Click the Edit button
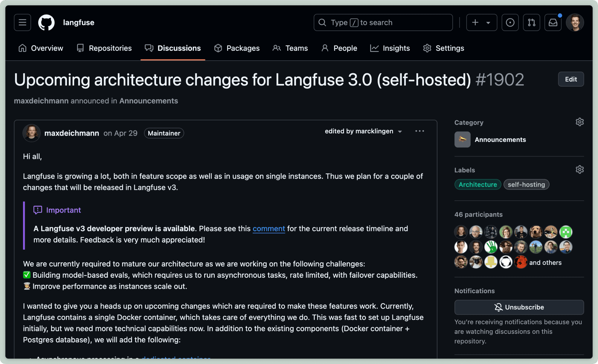The width and height of the screenshot is (598, 364). point(571,79)
